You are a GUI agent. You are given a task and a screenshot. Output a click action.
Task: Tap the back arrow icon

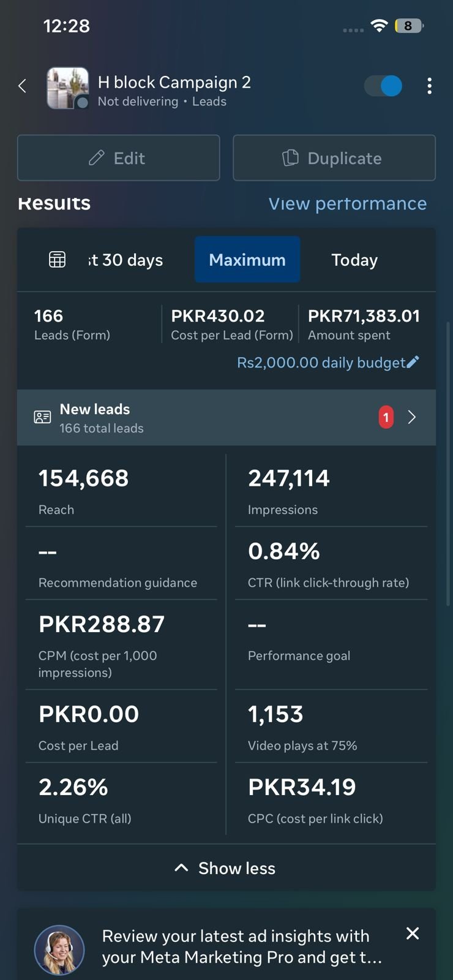coord(23,86)
